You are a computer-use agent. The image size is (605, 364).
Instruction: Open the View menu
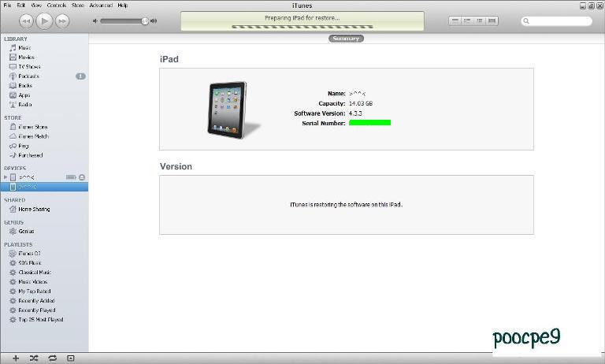[36, 6]
